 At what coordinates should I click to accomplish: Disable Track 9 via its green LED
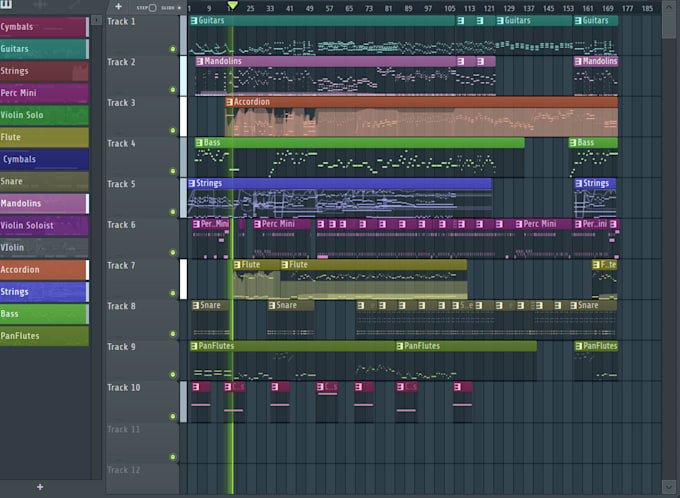coord(173,374)
